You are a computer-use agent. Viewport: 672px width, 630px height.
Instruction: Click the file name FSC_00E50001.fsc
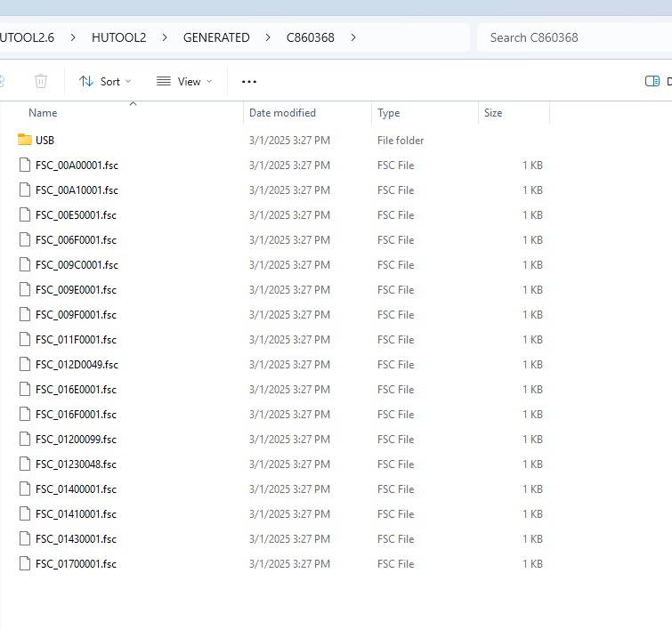click(x=76, y=215)
